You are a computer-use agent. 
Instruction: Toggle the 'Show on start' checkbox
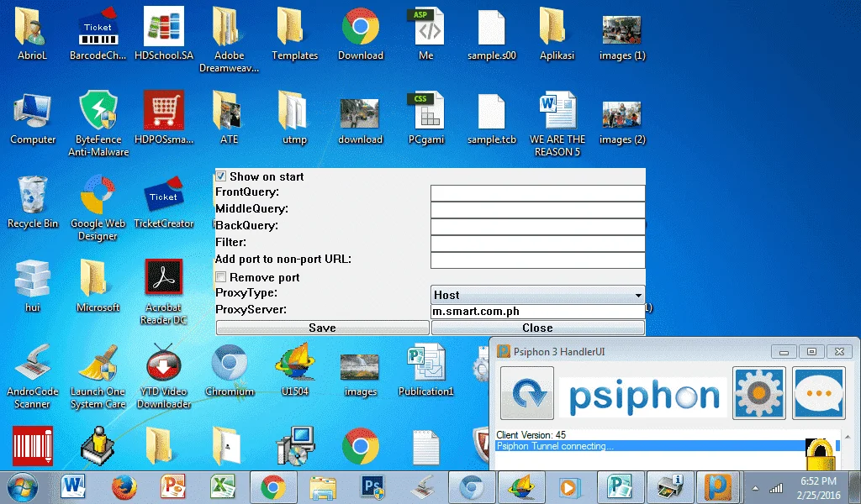pyautogui.click(x=221, y=176)
